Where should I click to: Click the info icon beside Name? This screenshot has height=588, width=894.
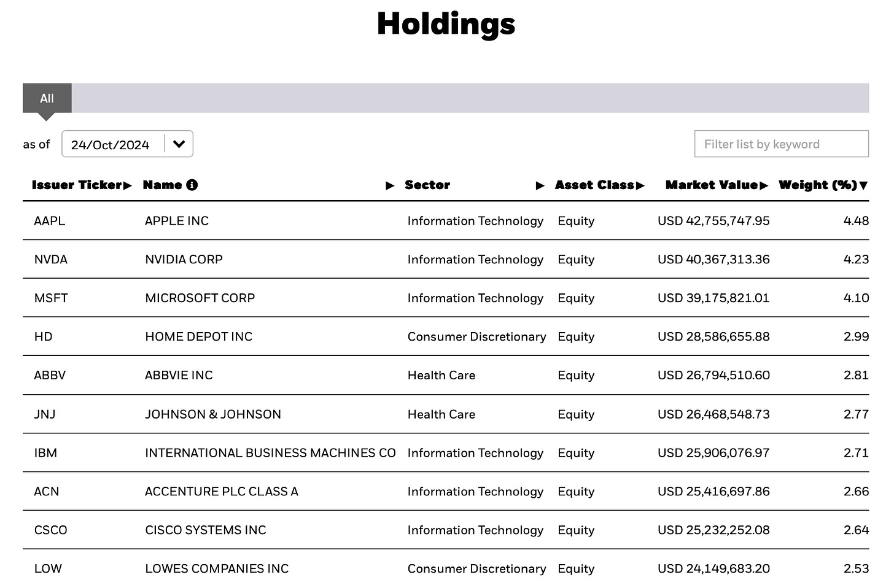point(192,185)
